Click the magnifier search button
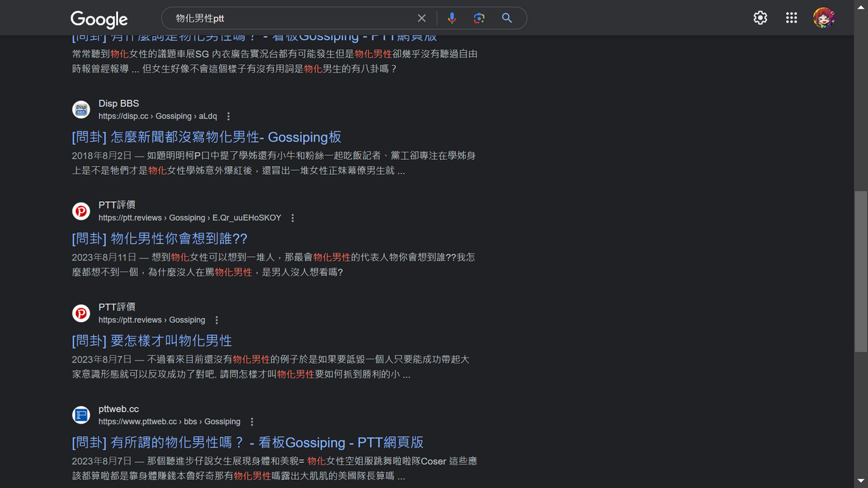 [x=507, y=18]
